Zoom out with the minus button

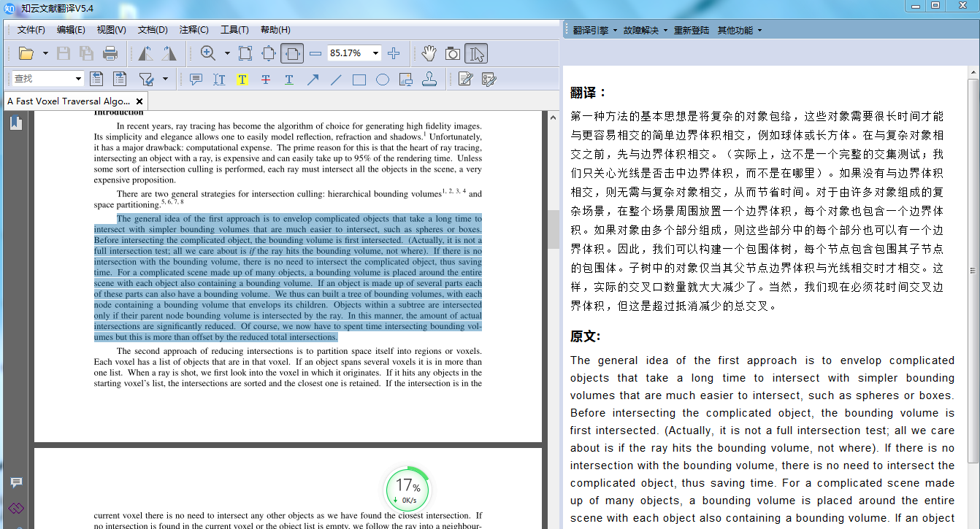point(315,53)
